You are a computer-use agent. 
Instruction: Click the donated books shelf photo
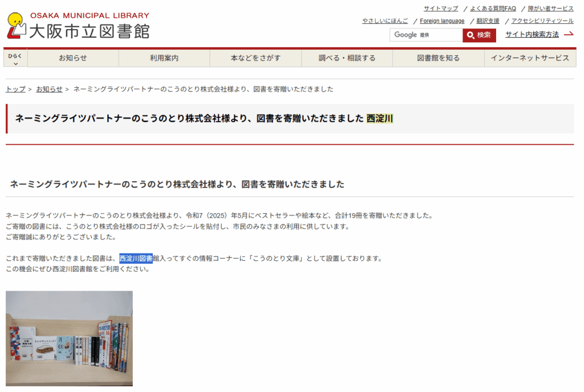pos(69,338)
